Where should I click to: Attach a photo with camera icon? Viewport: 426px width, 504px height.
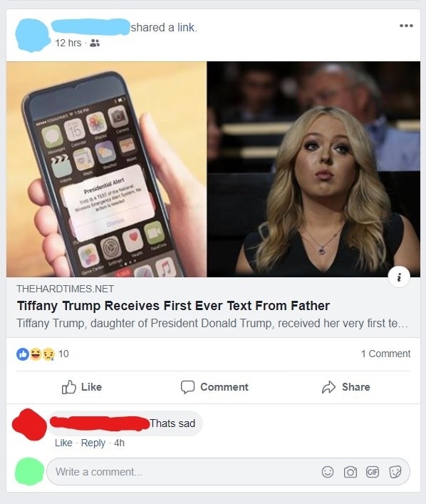coord(350,472)
